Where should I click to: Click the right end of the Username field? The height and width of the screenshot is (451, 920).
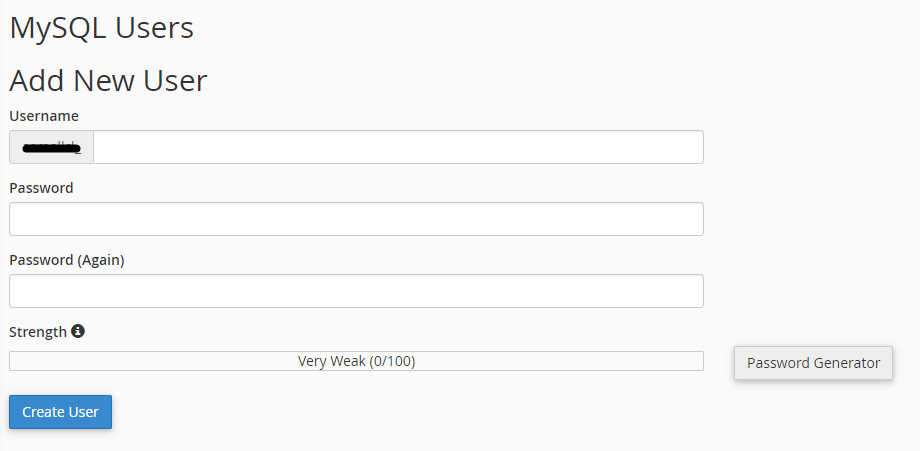(x=692, y=147)
